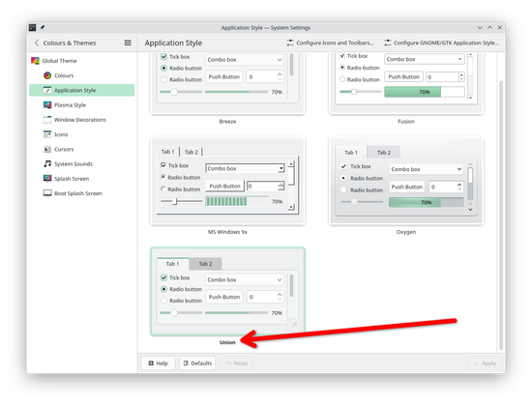Select Tab 1 in Oxygen preview
Screen dimensions: 532x405
point(351,153)
